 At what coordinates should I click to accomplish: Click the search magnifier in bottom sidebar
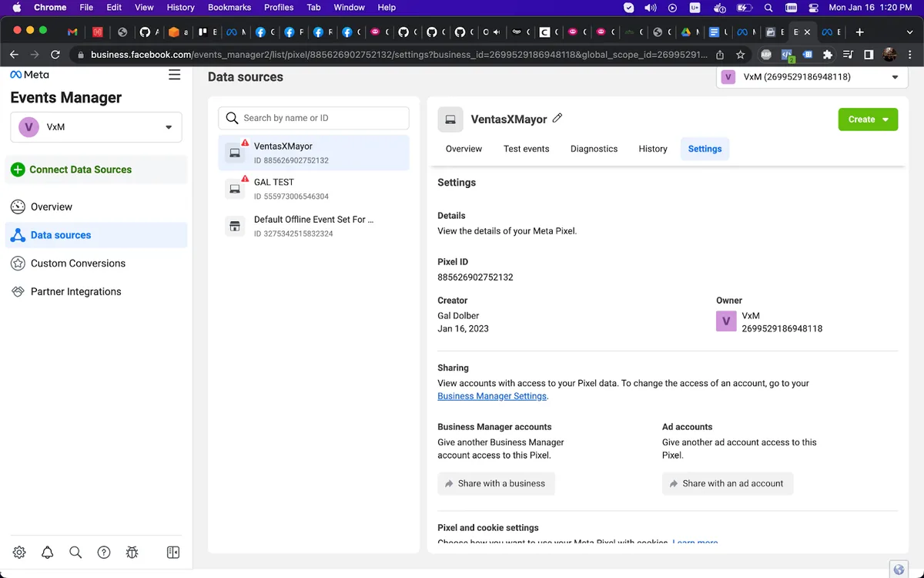(x=75, y=552)
